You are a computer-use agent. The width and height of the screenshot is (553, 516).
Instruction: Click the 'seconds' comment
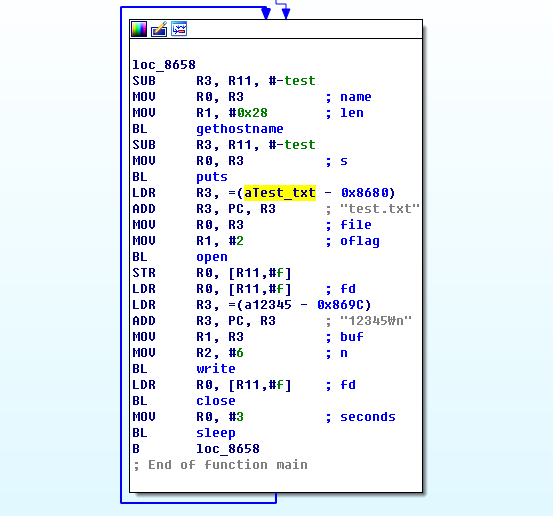click(368, 417)
